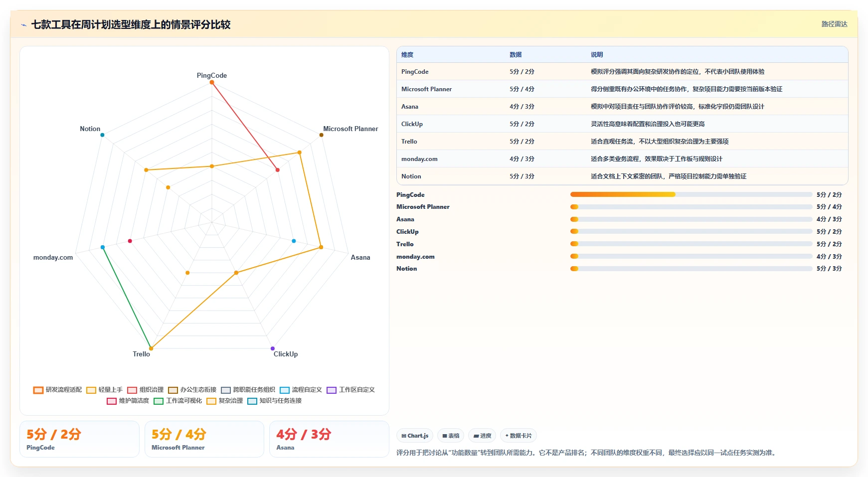Image resolution: width=868 pixels, height=477 pixels.
Task: Click the Trello label in progress list
Action: point(405,244)
